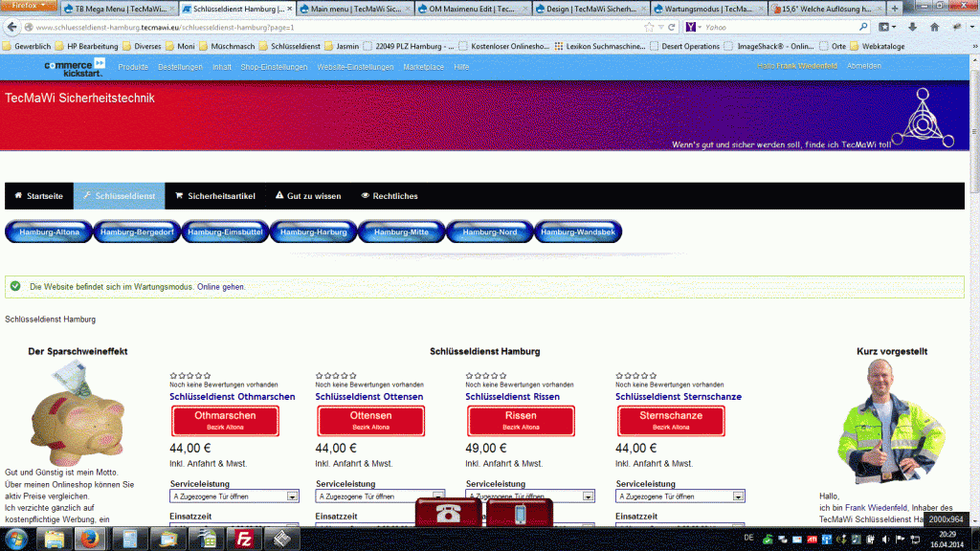Click the Yahoo search field
The image size is (980, 551).
point(775,27)
